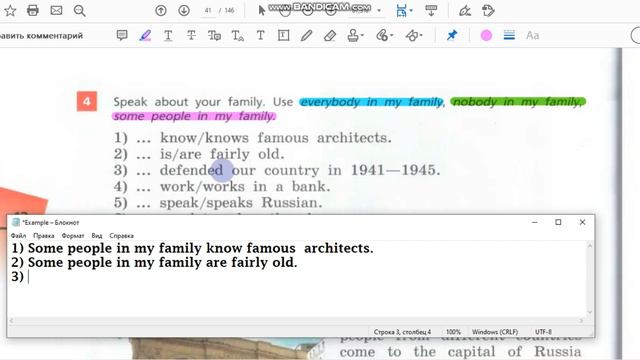This screenshot has height=360, width=640.
Task: Select the arrow selection tool
Action: tap(262, 11)
